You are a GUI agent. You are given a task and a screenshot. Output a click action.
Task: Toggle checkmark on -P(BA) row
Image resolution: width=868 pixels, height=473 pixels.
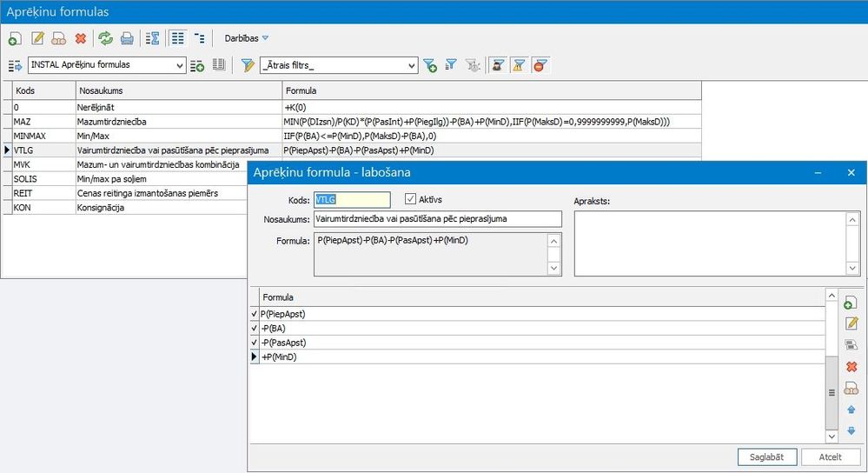point(254,329)
